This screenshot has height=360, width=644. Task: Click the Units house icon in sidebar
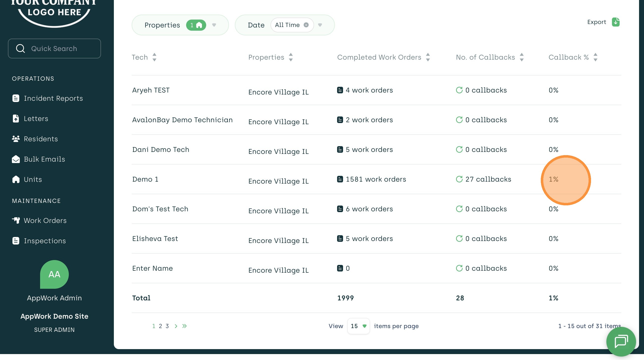[16, 179]
